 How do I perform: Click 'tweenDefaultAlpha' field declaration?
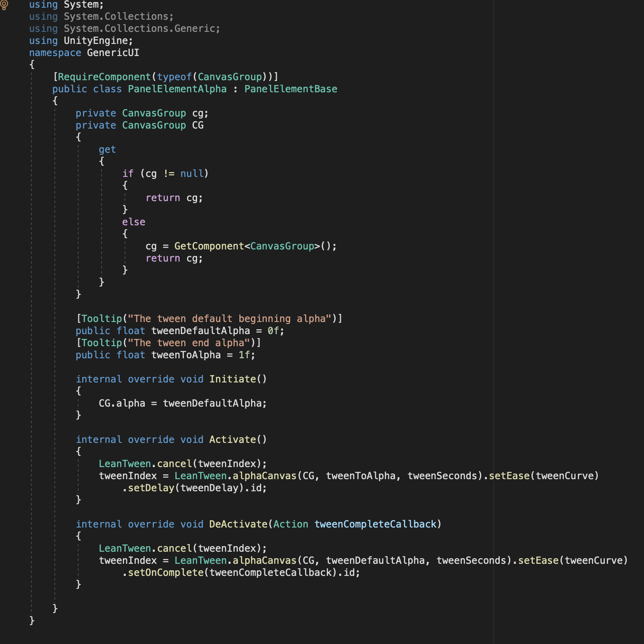(201, 331)
